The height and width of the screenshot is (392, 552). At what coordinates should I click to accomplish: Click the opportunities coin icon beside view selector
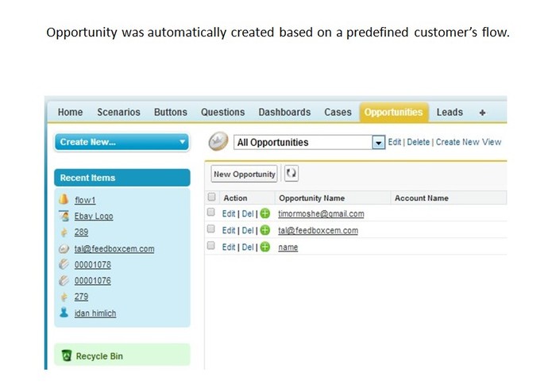[x=218, y=141]
